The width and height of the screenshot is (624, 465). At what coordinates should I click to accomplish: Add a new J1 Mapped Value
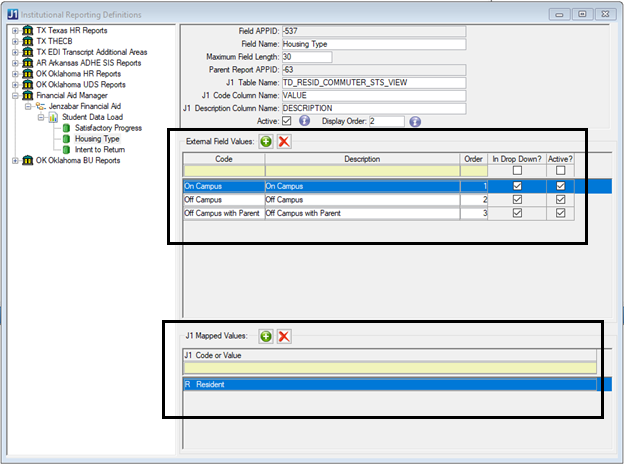(x=266, y=337)
